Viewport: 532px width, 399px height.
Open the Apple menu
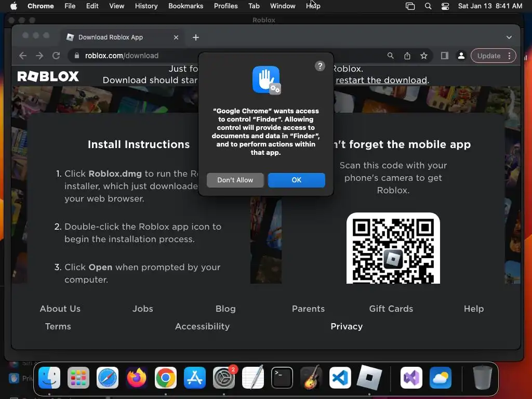click(14, 6)
